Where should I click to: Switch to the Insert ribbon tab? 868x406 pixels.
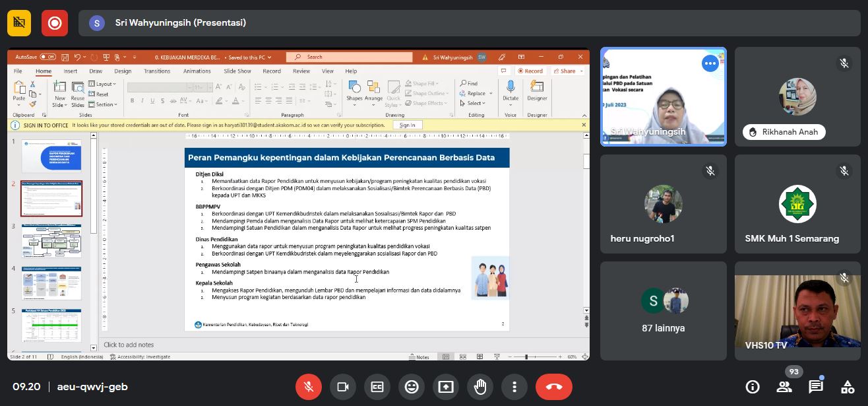coord(70,71)
